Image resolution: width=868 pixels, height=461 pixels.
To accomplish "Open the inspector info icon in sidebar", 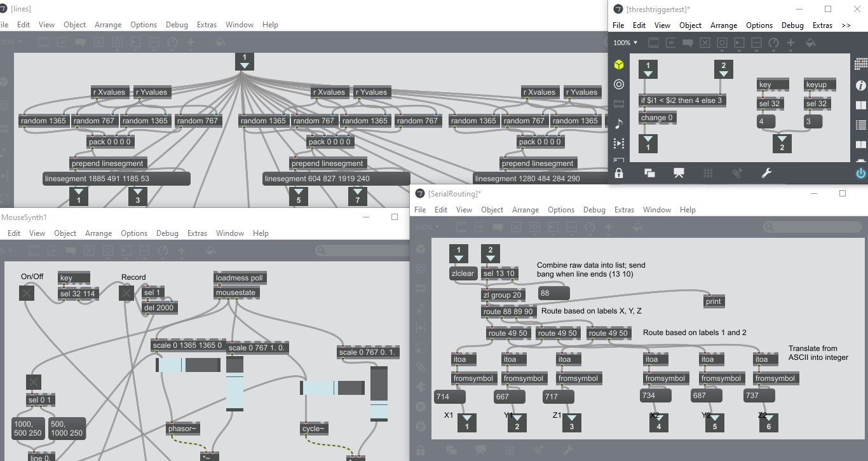I will tap(860, 85).
